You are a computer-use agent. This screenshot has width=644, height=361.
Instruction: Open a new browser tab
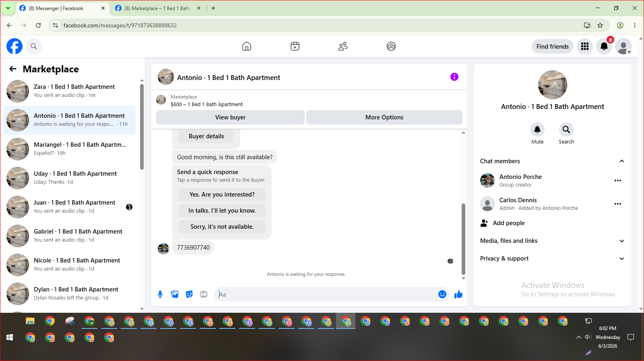pos(213,8)
